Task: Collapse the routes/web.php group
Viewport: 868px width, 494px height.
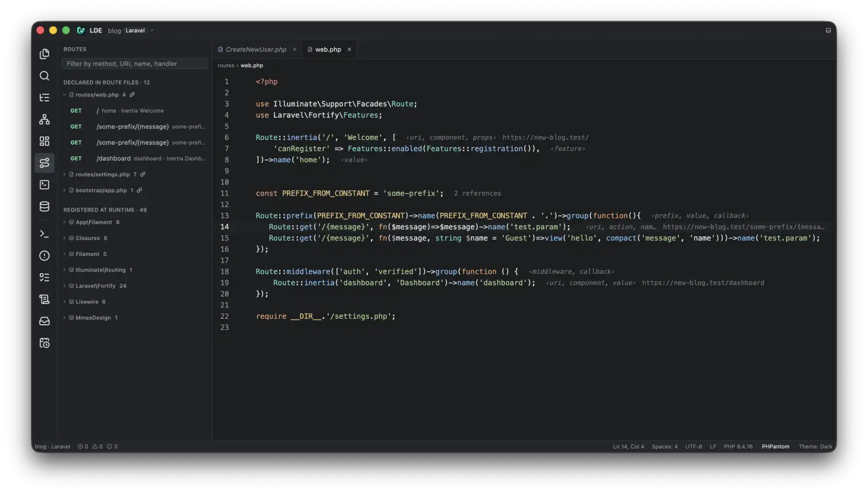Action: pos(65,95)
